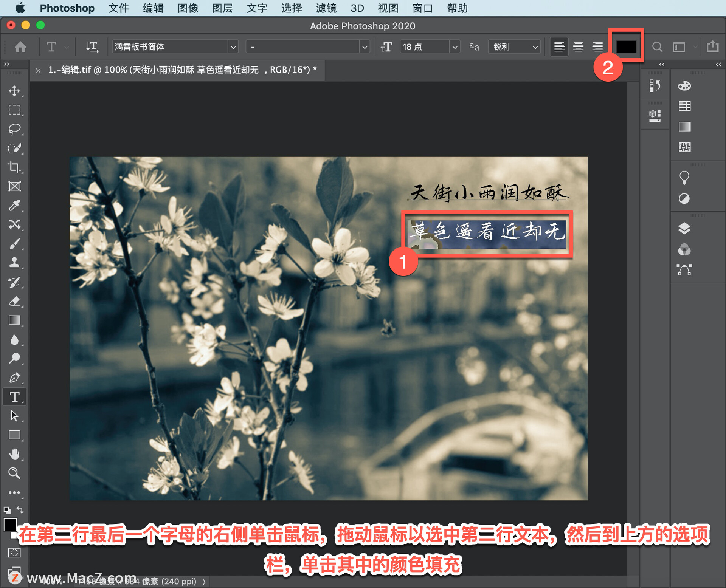Select the 1.-编辑.tif document tab
Image resolution: width=726 pixels, height=588 pixels.
[182, 70]
